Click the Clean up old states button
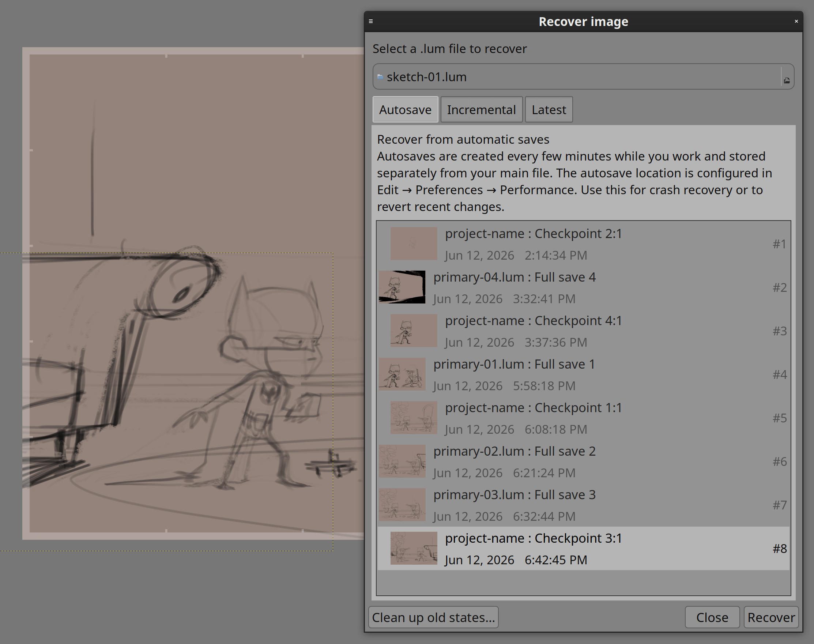 tap(433, 617)
